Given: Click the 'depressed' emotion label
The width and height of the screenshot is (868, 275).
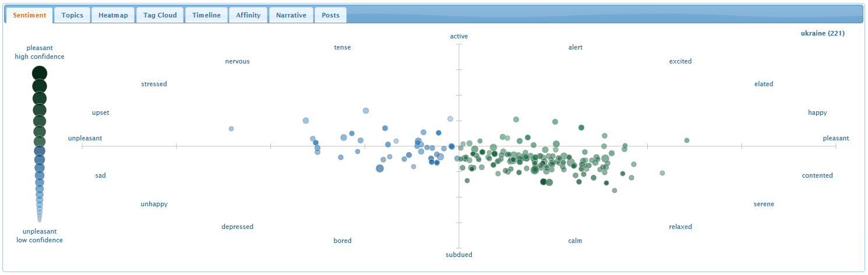Looking at the screenshot, I should [x=237, y=227].
